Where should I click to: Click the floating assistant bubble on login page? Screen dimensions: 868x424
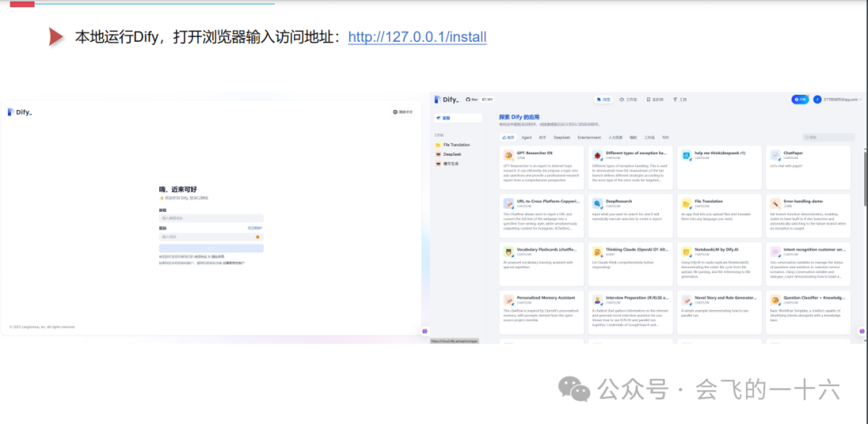(424, 331)
